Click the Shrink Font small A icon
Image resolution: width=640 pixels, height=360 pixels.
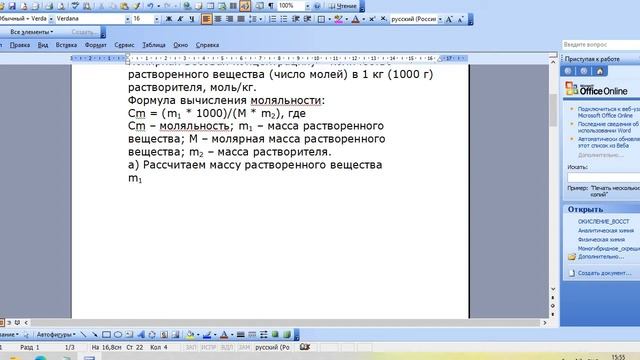point(460,19)
